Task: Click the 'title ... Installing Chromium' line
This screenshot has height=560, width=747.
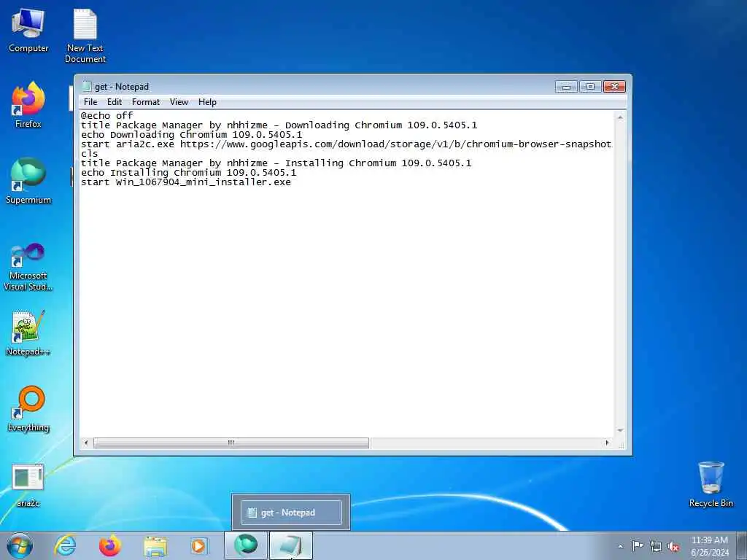Action: pyautogui.click(x=276, y=163)
